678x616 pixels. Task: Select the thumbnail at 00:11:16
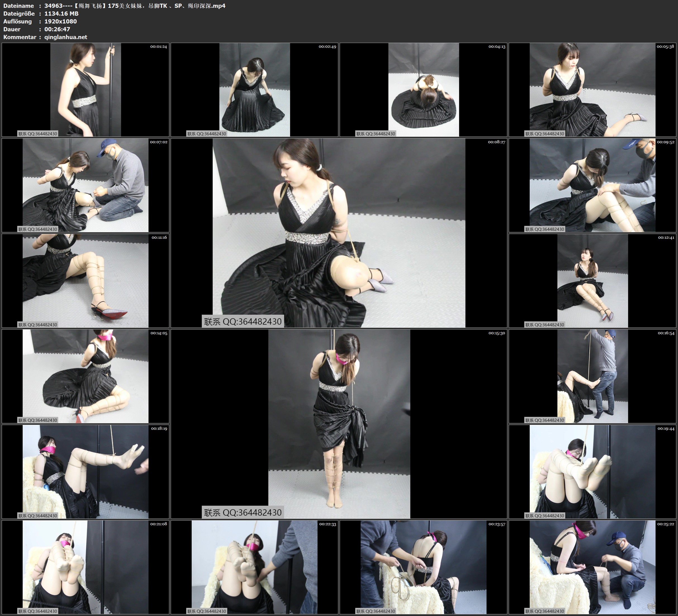pyautogui.click(x=85, y=280)
